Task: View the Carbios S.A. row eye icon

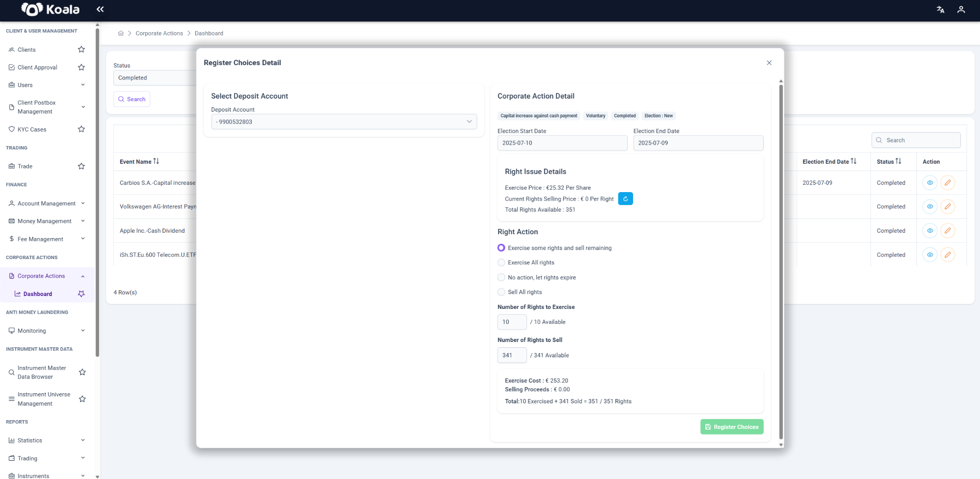Action: (930, 183)
